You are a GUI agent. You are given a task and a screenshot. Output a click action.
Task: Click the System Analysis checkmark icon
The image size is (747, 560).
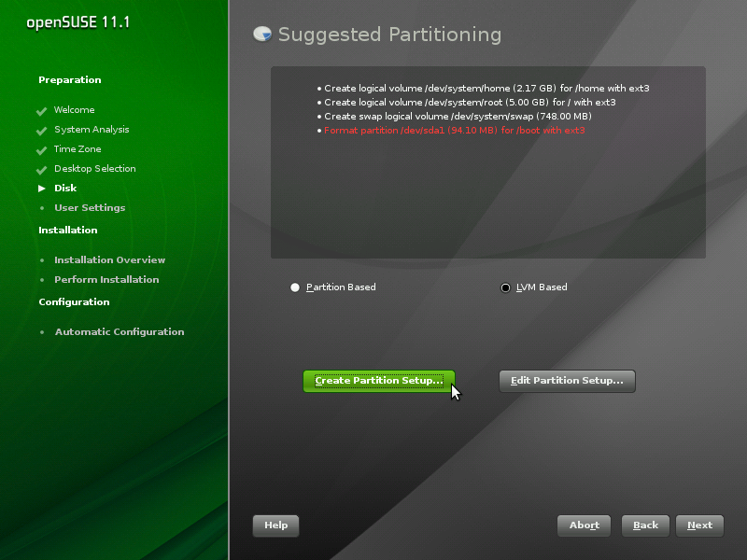point(41,131)
